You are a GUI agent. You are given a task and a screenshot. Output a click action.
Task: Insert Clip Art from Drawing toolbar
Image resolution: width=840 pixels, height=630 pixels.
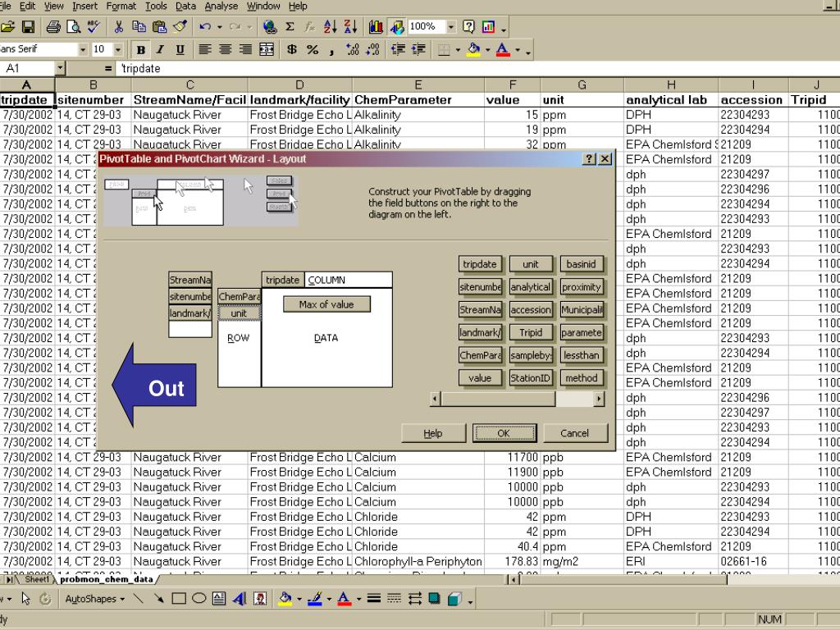pyautogui.click(x=260, y=599)
